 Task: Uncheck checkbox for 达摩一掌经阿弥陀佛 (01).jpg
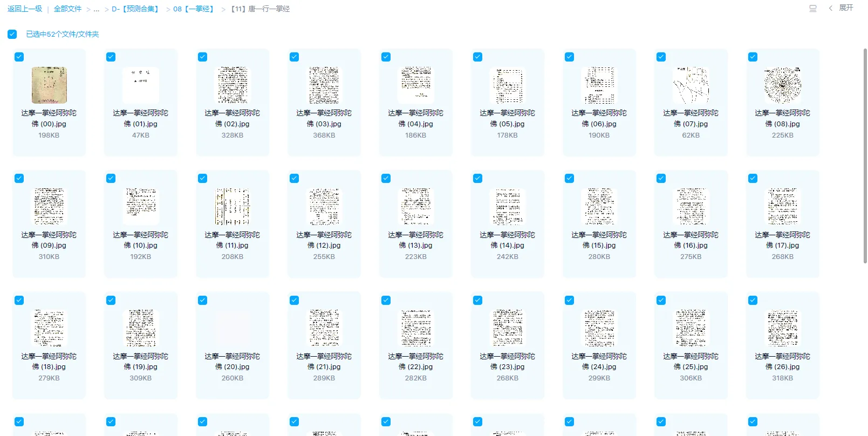click(111, 57)
